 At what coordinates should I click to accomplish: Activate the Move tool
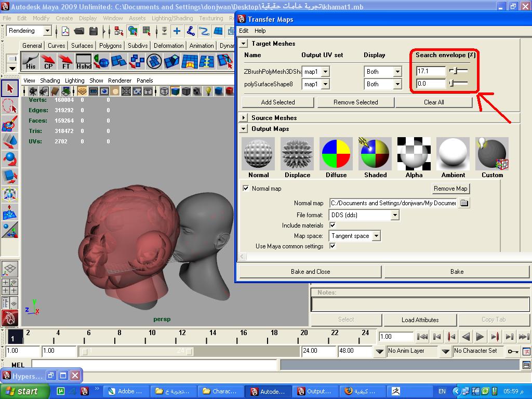tap(10, 141)
